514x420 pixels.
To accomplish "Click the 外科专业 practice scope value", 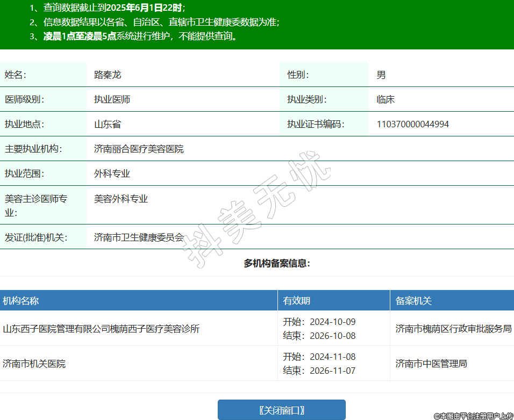I will [112, 173].
